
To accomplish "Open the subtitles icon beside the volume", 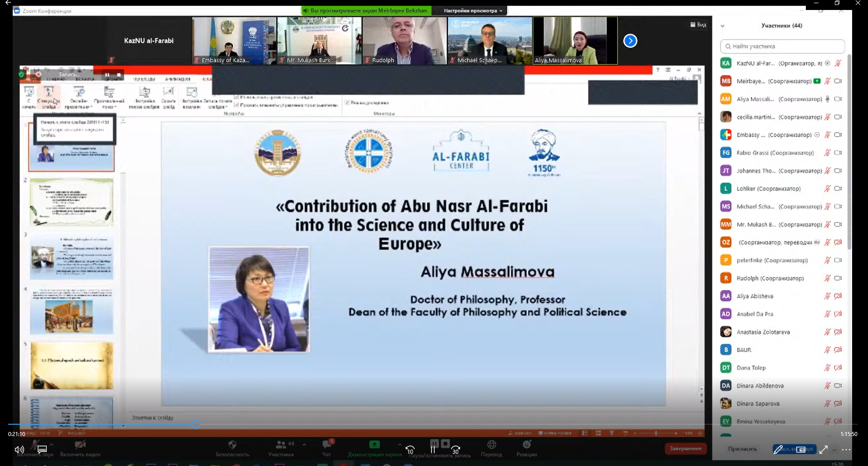I will click(42, 449).
